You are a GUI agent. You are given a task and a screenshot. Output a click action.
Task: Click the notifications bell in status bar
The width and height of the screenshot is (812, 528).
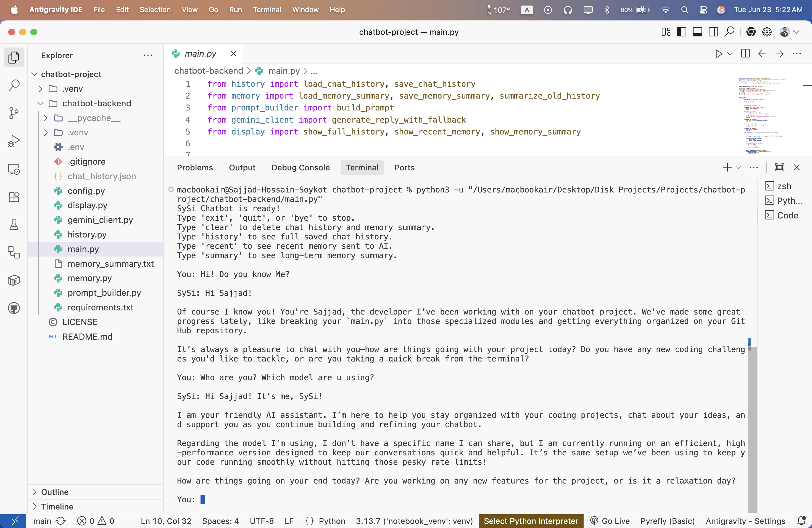point(802,521)
